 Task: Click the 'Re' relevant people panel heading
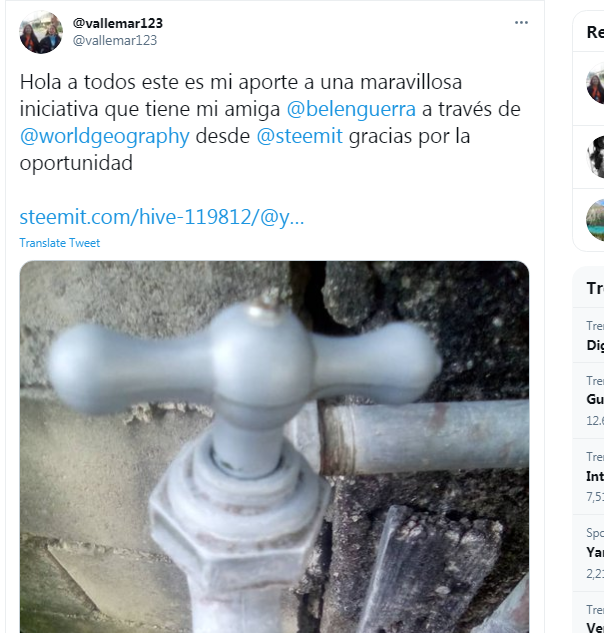595,32
